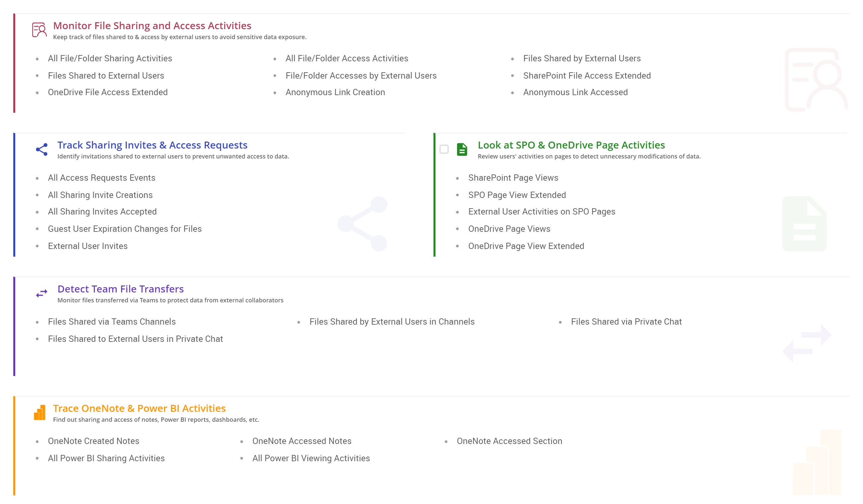Tick the checkbox beside SPO & OneDrive Page Activities

(444, 150)
